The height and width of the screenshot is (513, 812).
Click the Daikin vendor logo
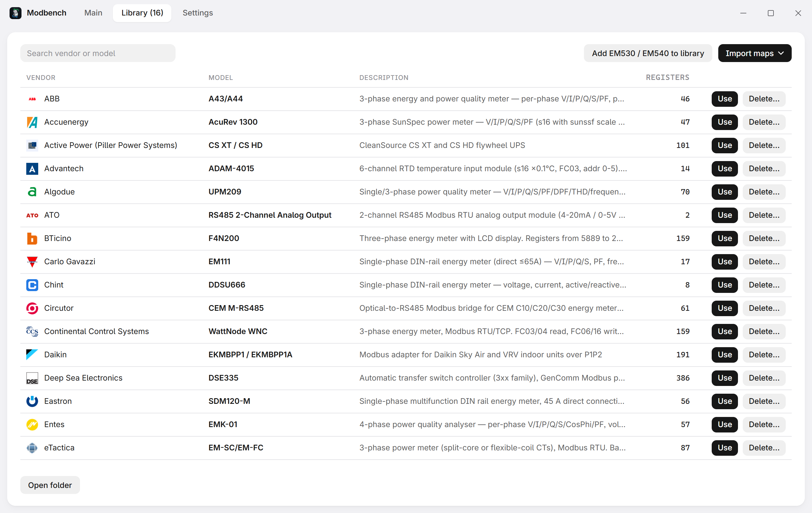coord(32,354)
